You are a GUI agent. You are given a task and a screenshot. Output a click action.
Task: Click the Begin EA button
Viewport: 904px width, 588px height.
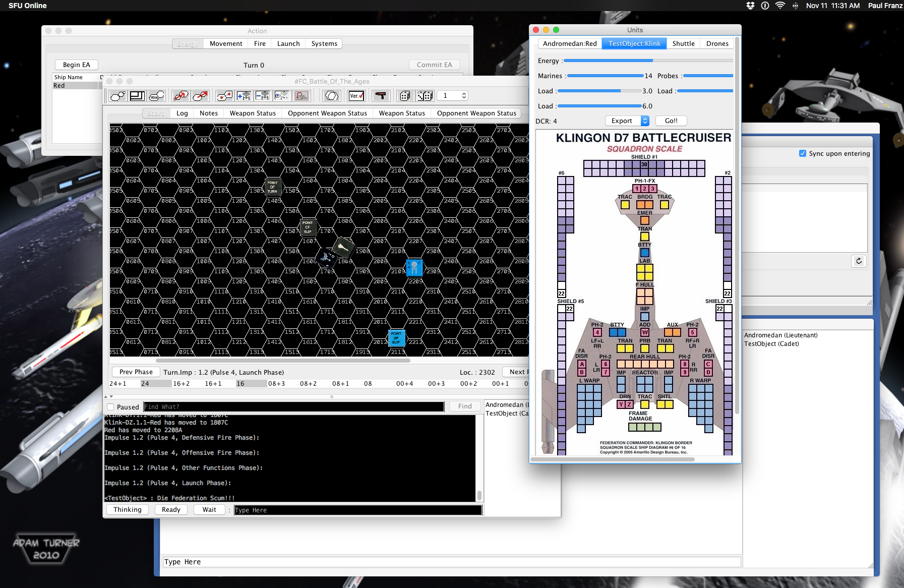[x=77, y=65]
